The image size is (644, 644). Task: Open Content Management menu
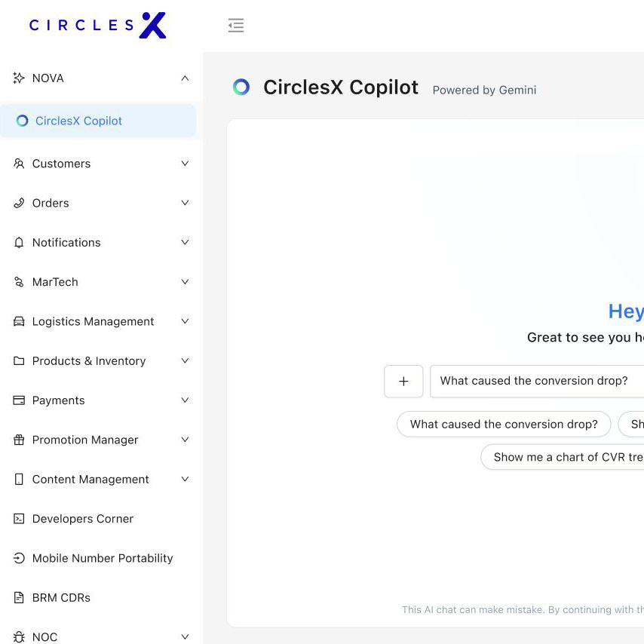click(98, 479)
